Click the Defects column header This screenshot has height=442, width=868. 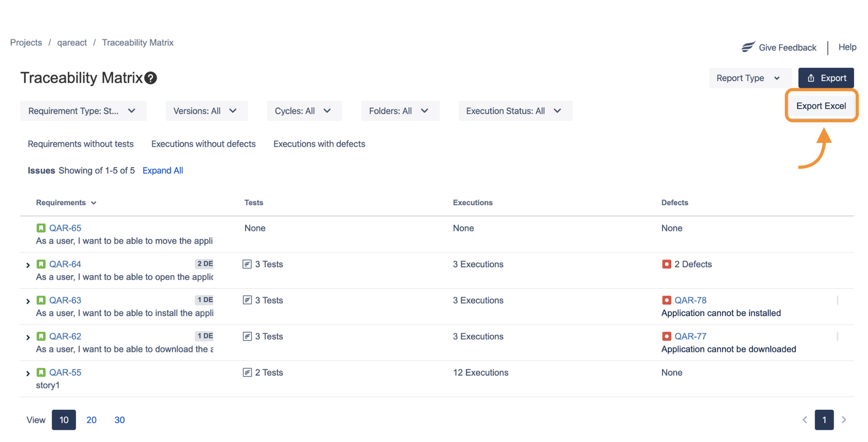(675, 203)
